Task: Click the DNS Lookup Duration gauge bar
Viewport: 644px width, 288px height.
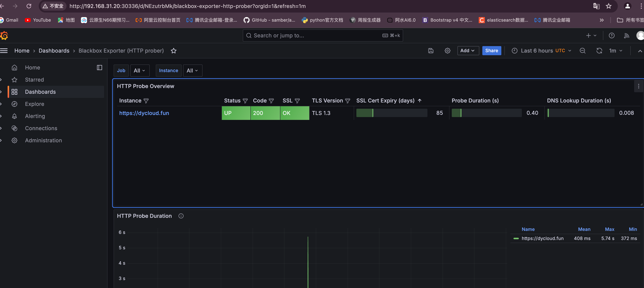Action: point(581,113)
